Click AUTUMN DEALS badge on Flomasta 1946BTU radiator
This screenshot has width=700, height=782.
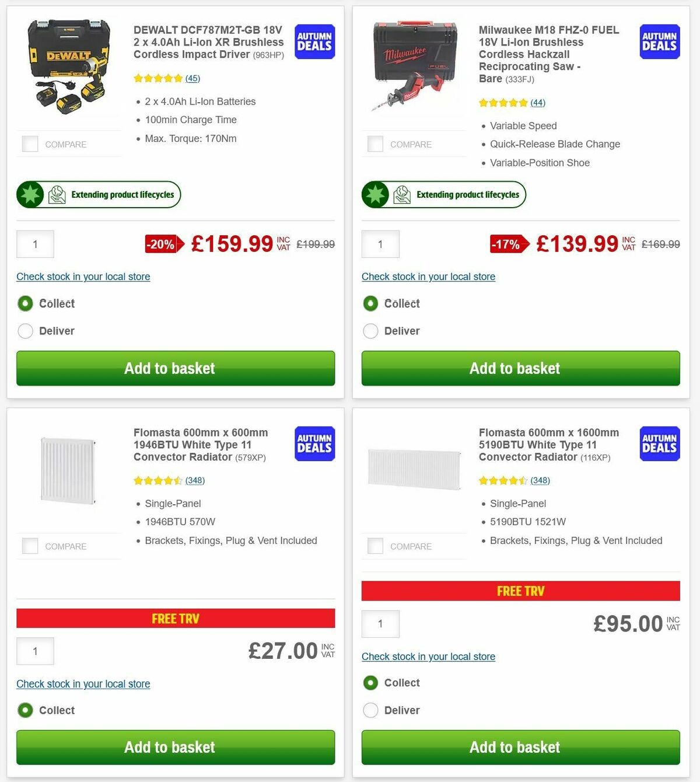(x=314, y=444)
